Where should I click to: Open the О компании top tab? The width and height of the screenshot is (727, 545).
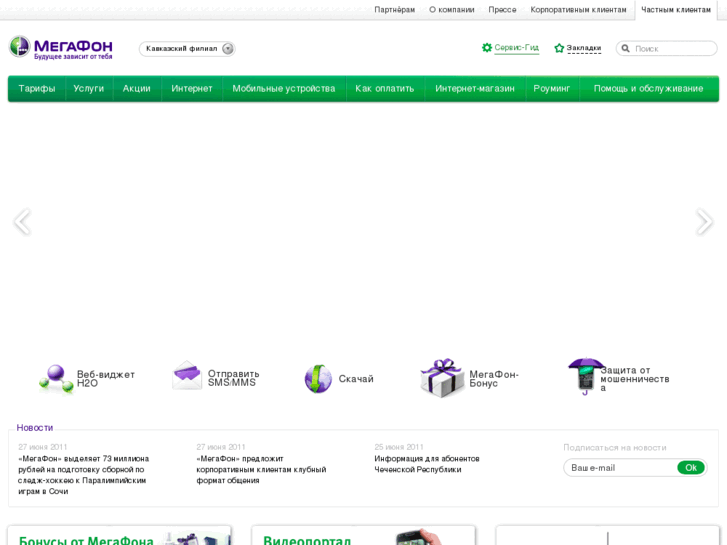pyautogui.click(x=452, y=10)
